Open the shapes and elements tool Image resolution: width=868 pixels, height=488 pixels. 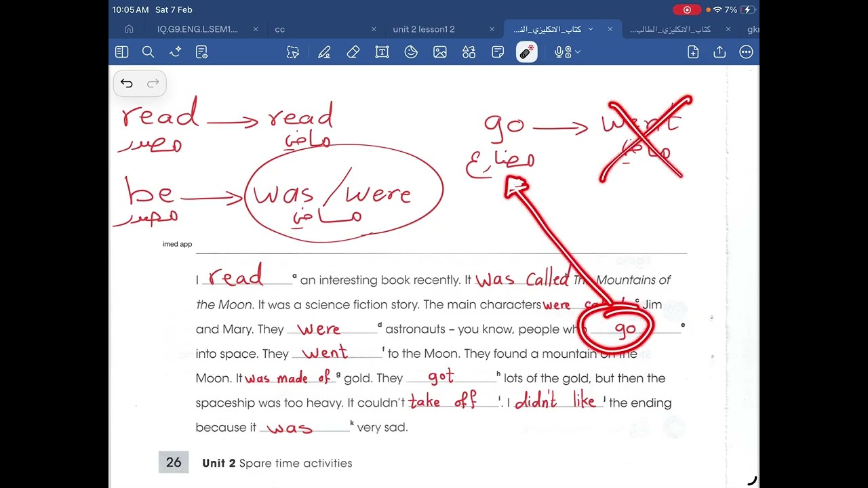point(469,52)
